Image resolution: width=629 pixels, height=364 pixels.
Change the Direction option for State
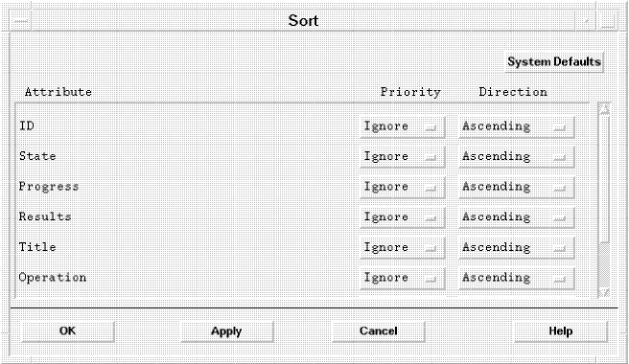(x=517, y=157)
